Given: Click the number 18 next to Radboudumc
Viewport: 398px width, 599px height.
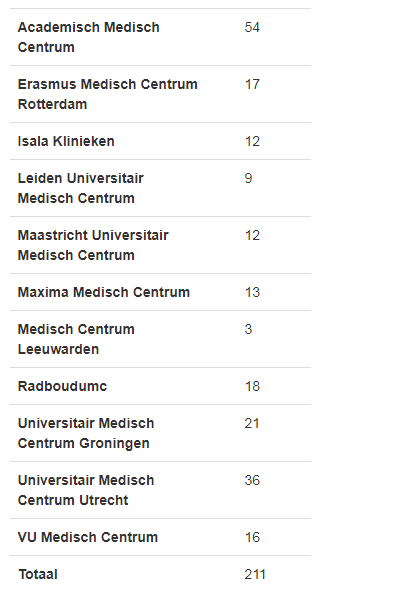Looking at the screenshot, I should pos(252,386).
